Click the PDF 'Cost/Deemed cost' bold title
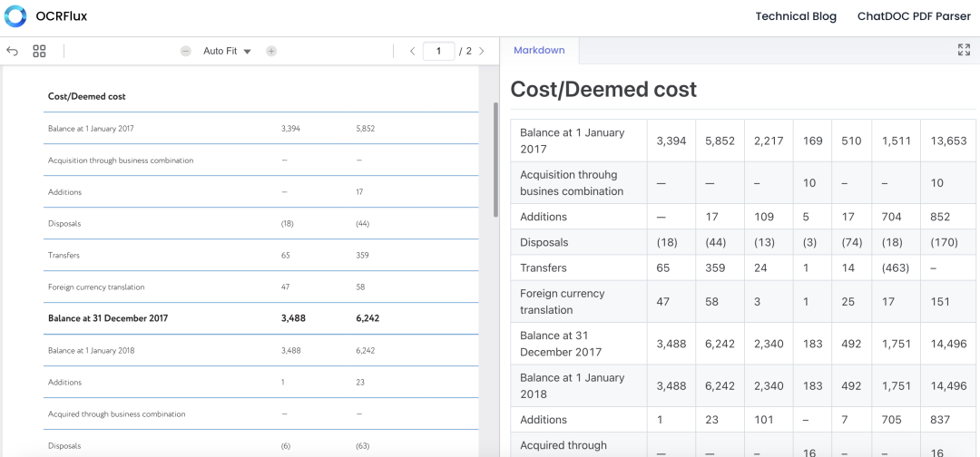 [x=87, y=96]
